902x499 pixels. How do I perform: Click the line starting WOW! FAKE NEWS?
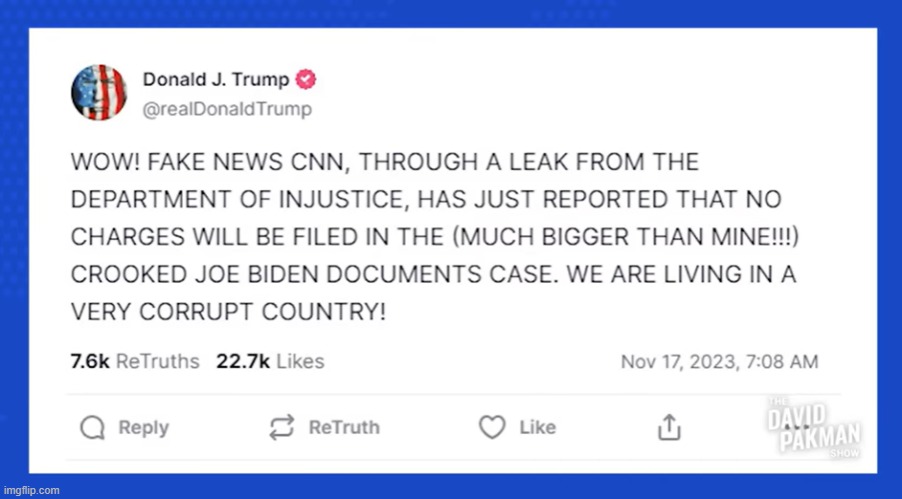385,163
